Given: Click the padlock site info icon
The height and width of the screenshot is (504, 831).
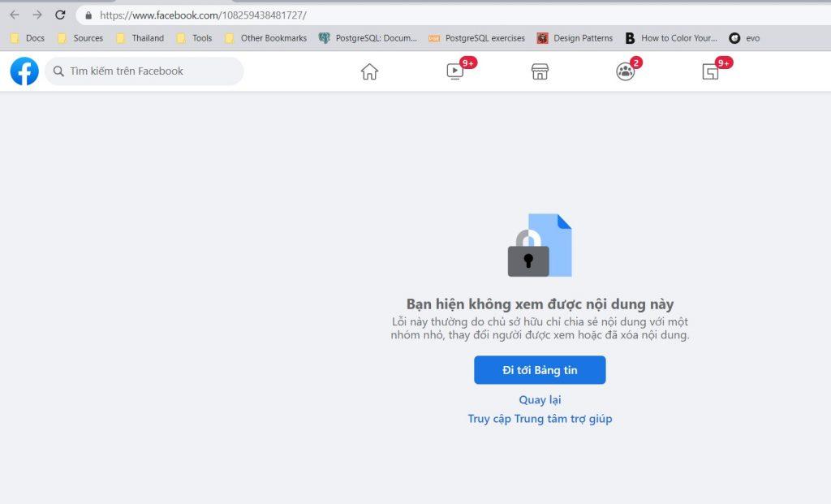Looking at the screenshot, I should pos(88,15).
